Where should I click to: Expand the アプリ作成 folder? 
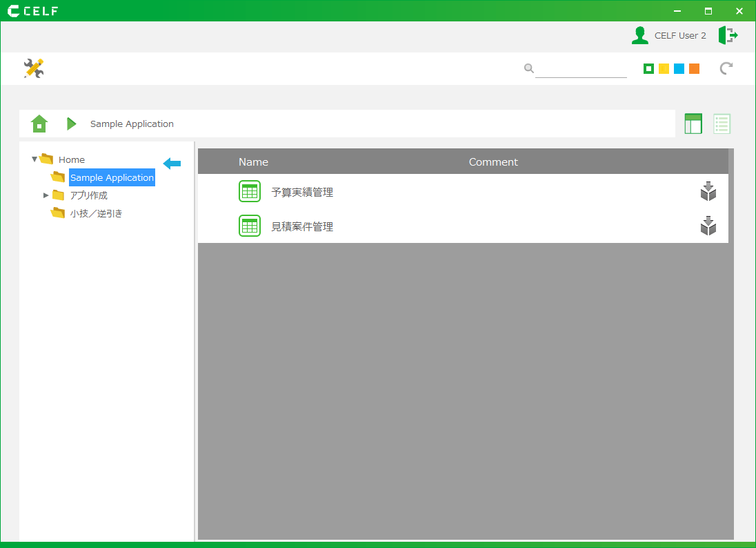tap(46, 195)
